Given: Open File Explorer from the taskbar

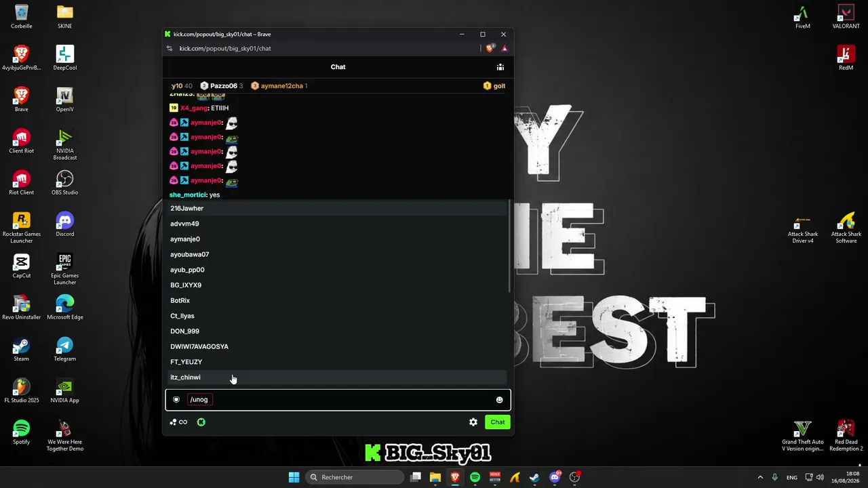Looking at the screenshot, I should [435, 477].
